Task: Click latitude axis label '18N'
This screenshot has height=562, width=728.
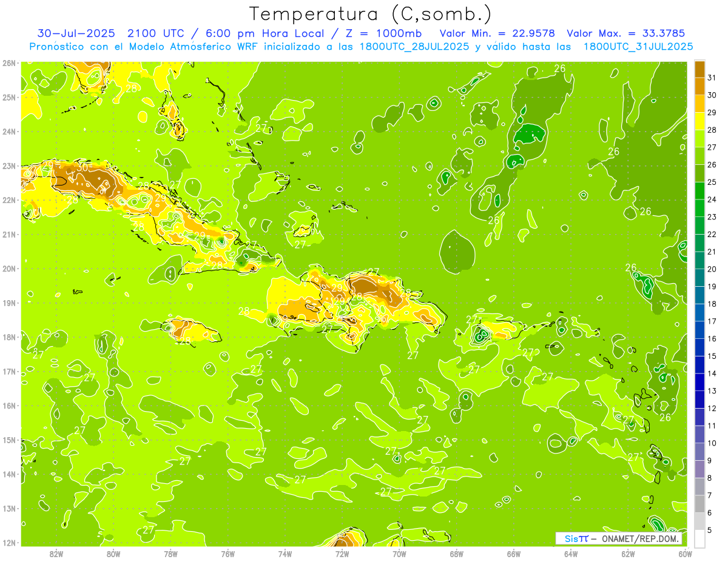Action: 8,337
